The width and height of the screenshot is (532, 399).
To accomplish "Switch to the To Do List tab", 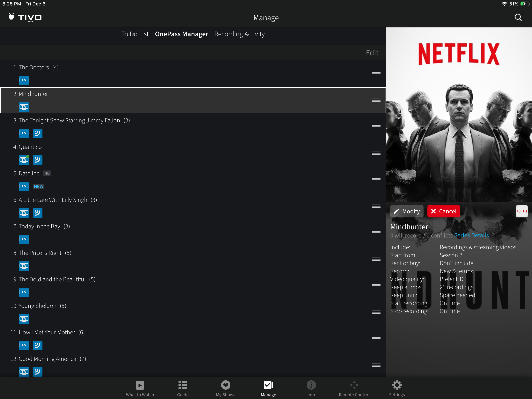I will (x=135, y=34).
